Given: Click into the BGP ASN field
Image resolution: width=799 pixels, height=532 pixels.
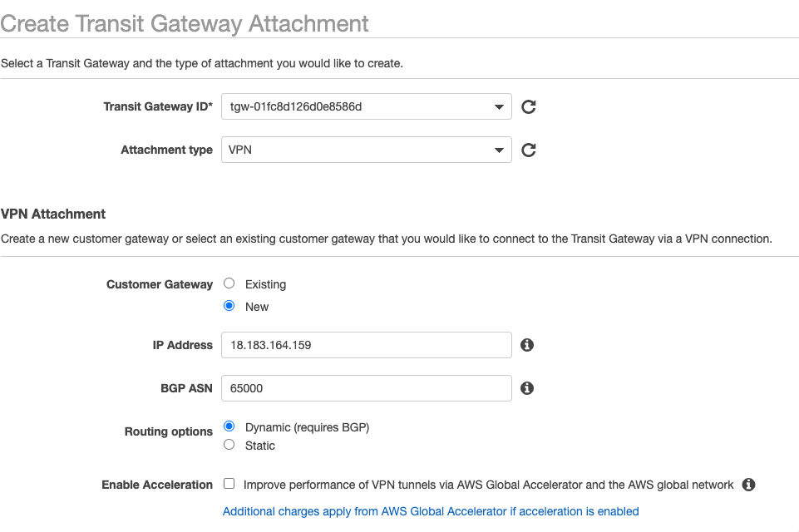Looking at the screenshot, I should coord(367,388).
